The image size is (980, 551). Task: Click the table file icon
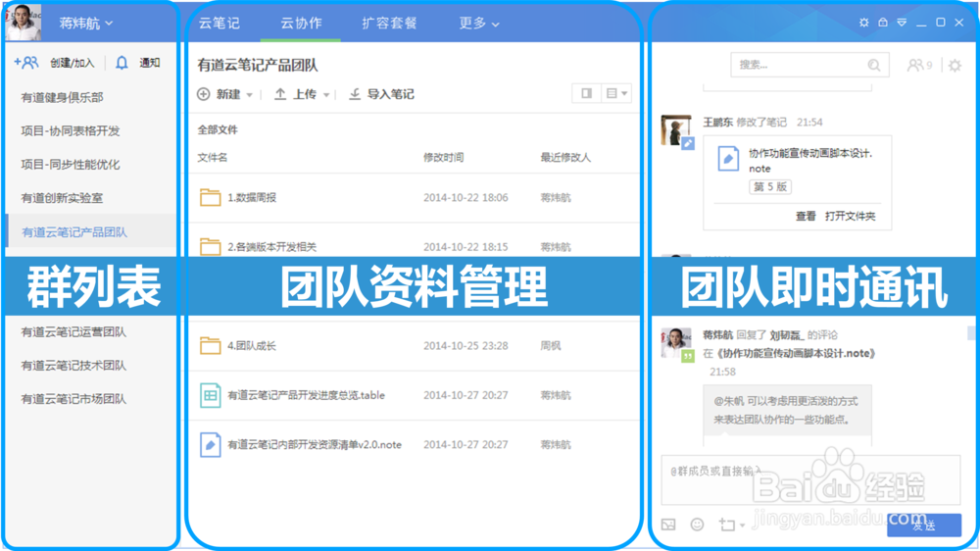[x=210, y=395]
